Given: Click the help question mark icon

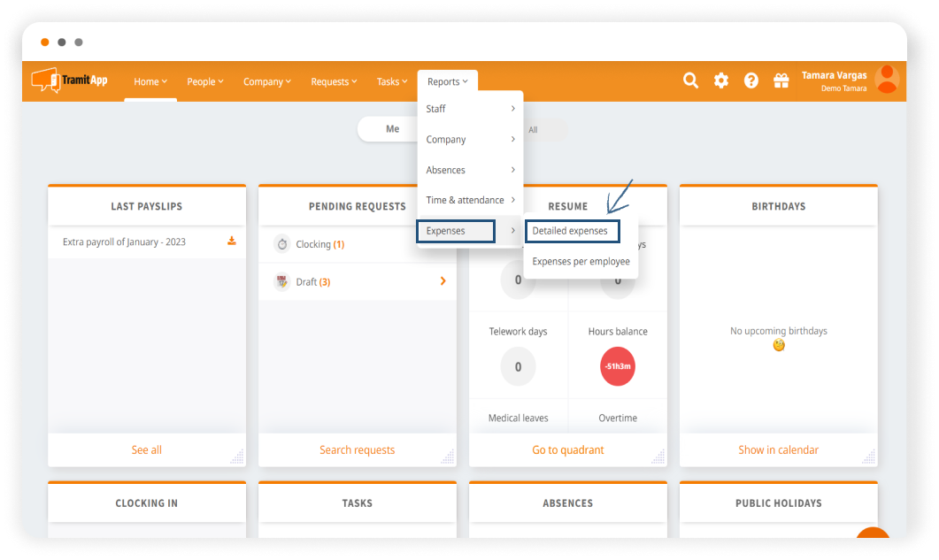Looking at the screenshot, I should pyautogui.click(x=751, y=81).
